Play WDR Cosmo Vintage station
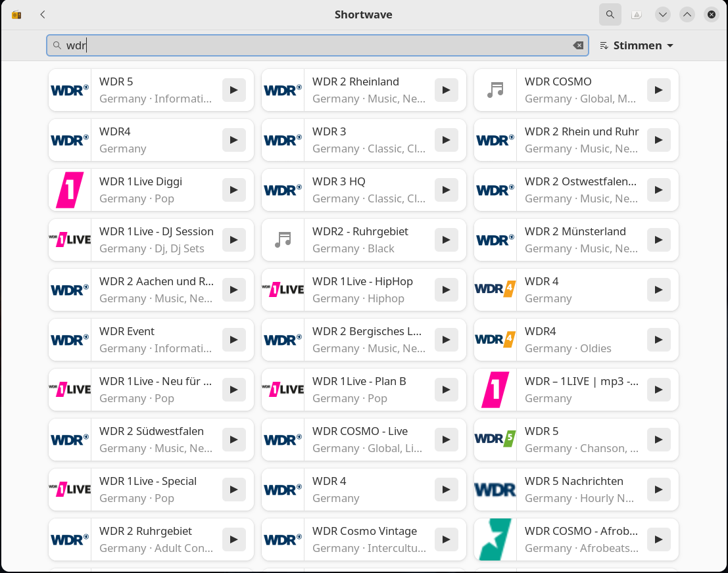The height and width of the screenshot is (573, 728). pyautogui.click(x=447, y=539)
